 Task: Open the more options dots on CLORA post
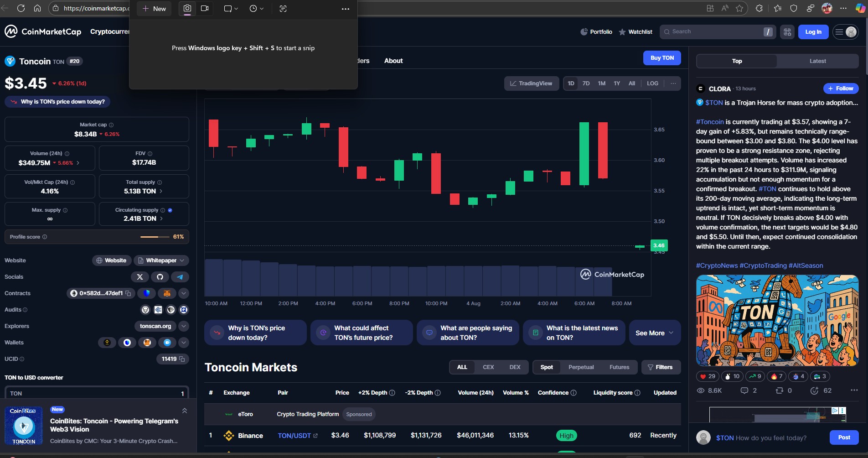(854, 390)
